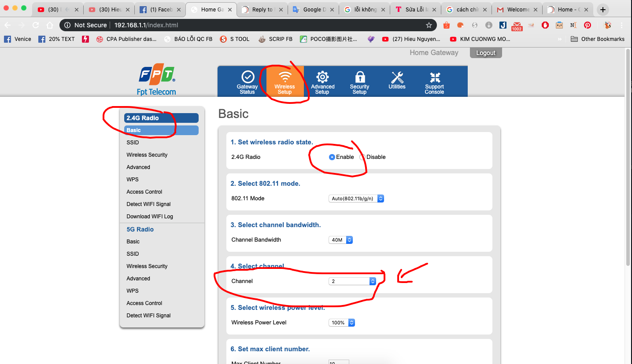Click the browser reload icon

(36, 25)
